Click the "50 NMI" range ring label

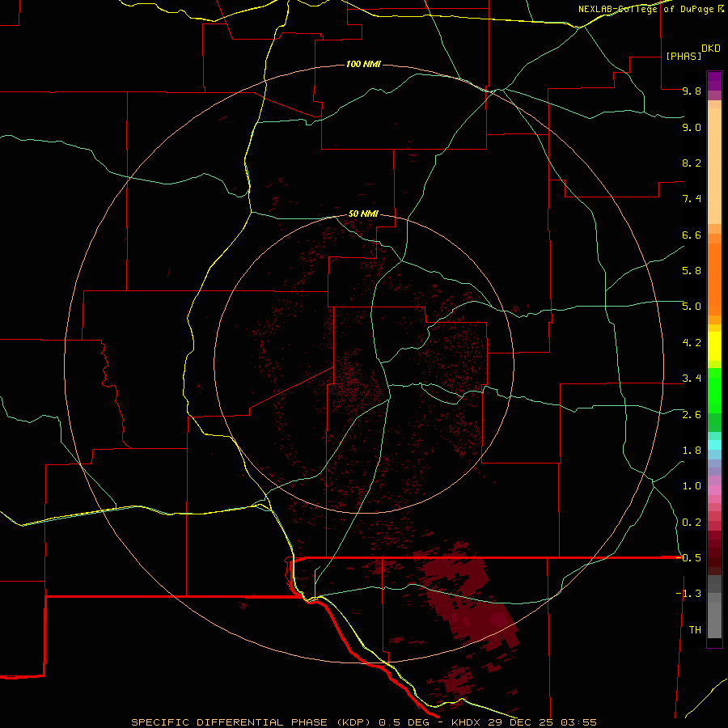(363, 214)
